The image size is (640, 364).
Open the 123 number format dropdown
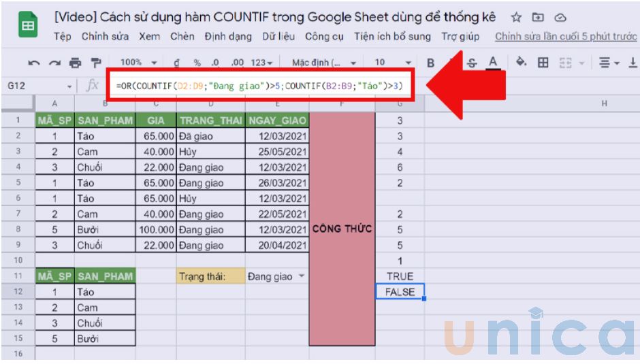click(261, 63)
